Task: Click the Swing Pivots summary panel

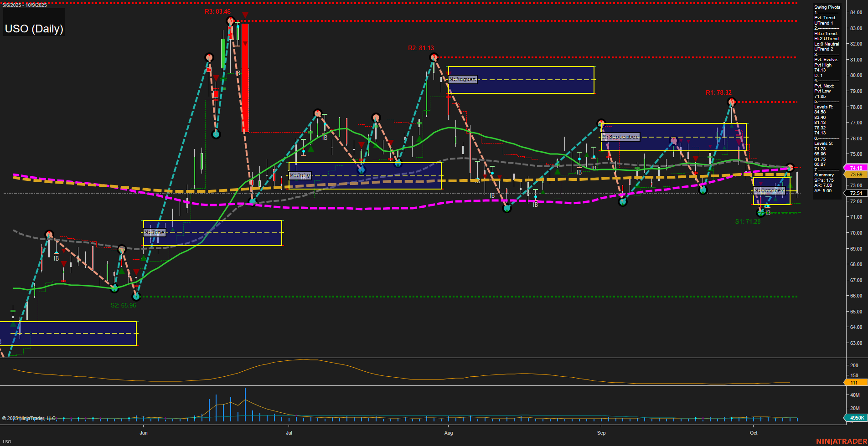Action: click(827, 7)
